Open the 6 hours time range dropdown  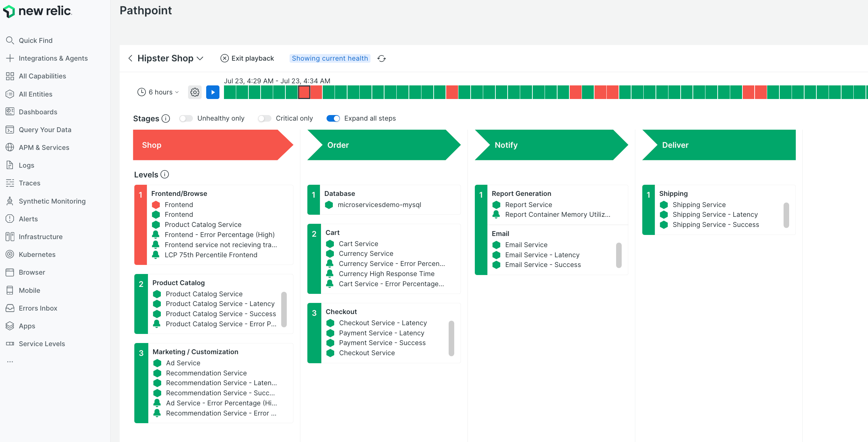pos(158,92)
